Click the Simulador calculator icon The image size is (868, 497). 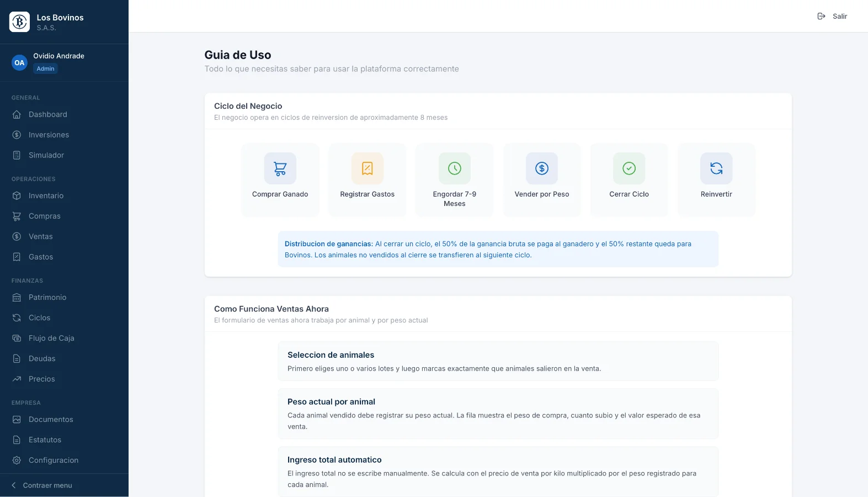(17, 155)
